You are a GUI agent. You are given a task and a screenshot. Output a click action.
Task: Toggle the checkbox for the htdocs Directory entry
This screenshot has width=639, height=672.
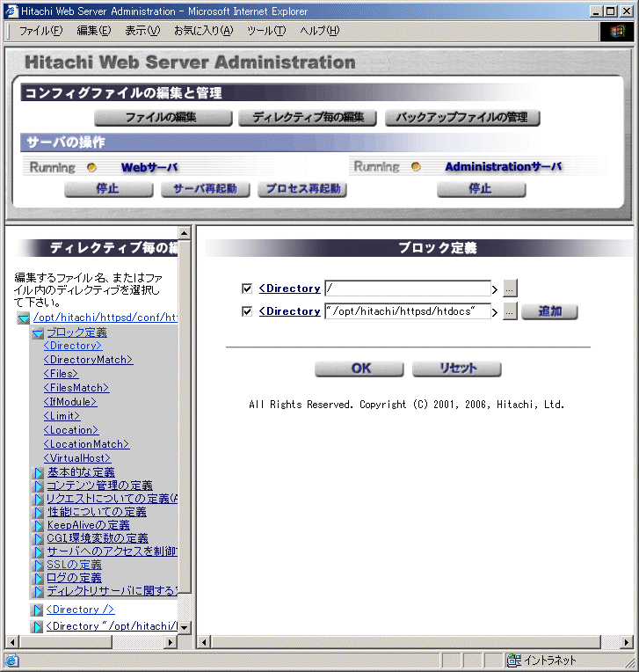tap(247, 311)
